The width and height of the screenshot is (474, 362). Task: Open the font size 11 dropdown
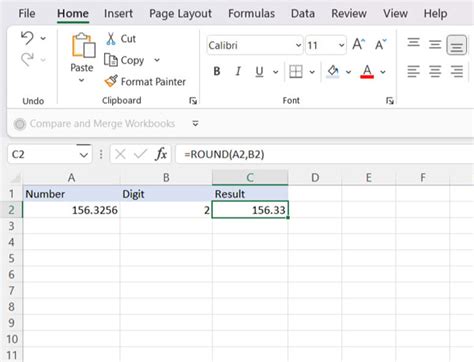coord(341,45)
